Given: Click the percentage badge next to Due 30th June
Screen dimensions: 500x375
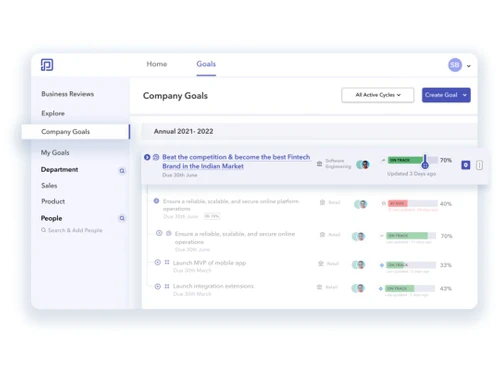Looking at the screenshot, I should click(x=212, y=216).
